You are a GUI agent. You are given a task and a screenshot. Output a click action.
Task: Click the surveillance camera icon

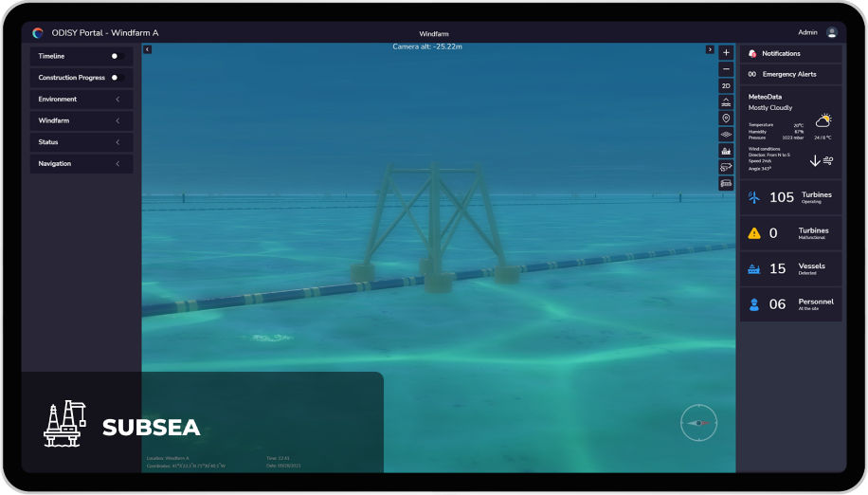click(726, 167)
